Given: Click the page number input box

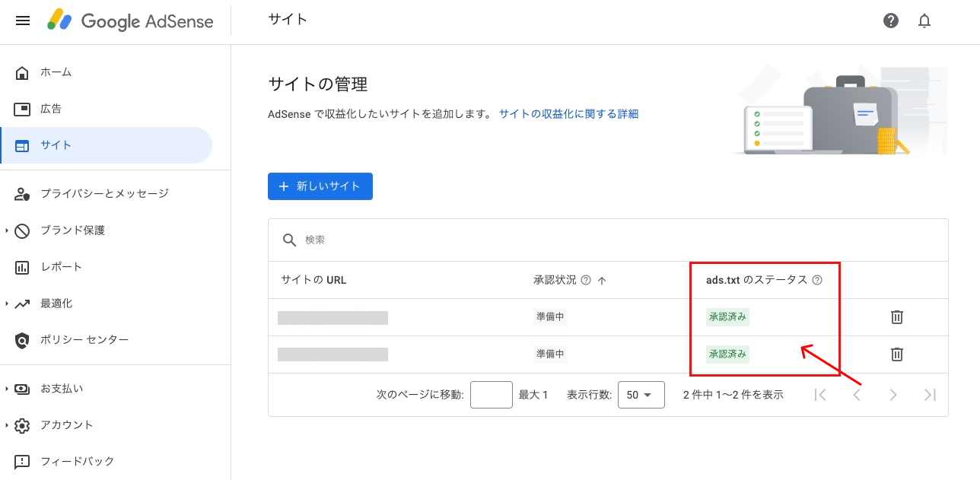Looking at the screenshot, I should click(491, 395).
